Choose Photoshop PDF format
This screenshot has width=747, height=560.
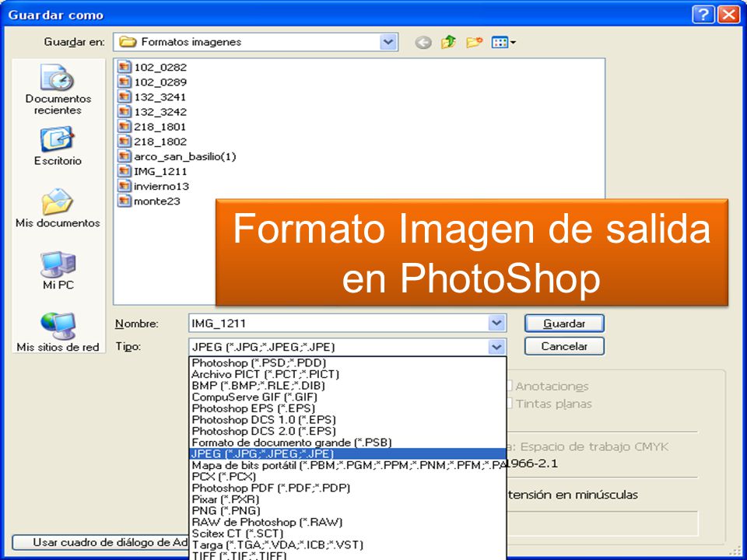348,488
